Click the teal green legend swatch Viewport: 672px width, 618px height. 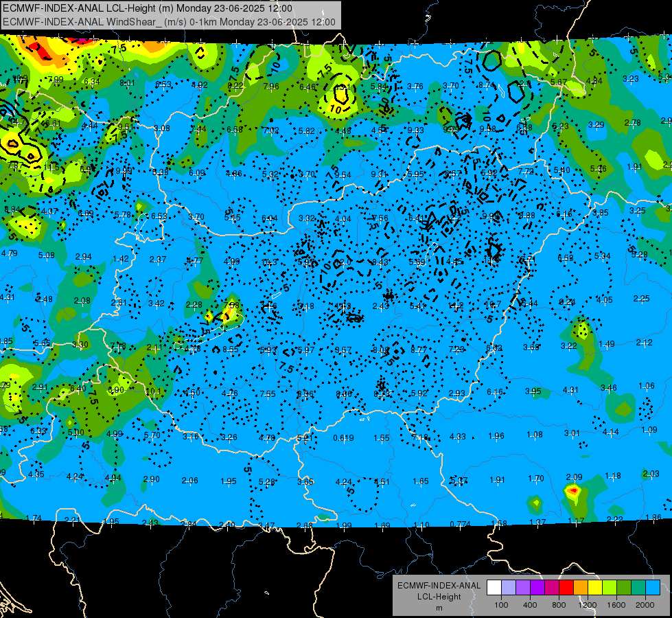(638, 587)
